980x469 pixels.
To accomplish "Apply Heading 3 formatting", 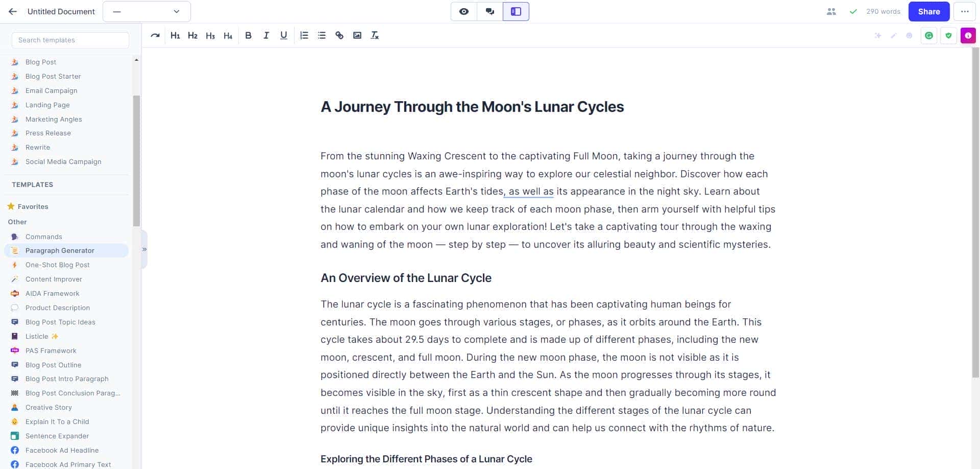I will (210, 35).
